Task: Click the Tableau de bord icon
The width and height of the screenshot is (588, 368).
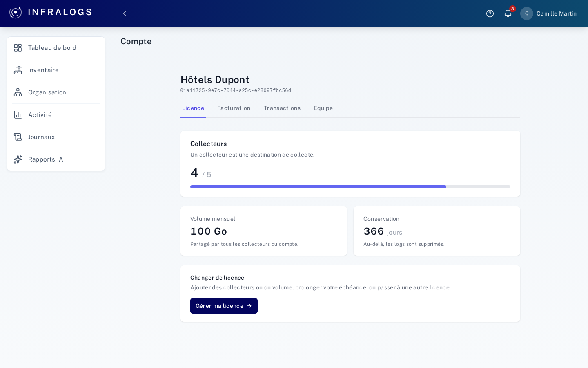Action: coord(18,48)
